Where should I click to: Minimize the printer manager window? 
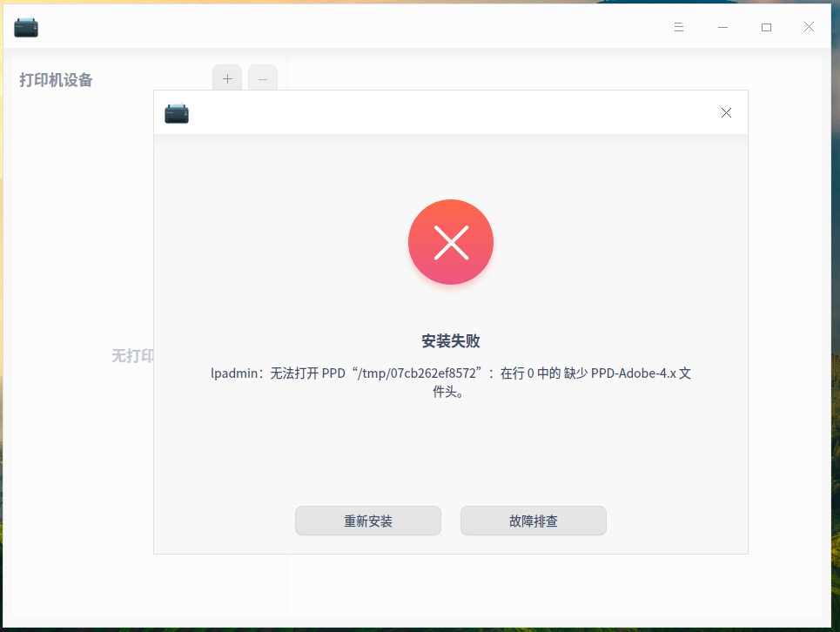(x=722, y=27)
